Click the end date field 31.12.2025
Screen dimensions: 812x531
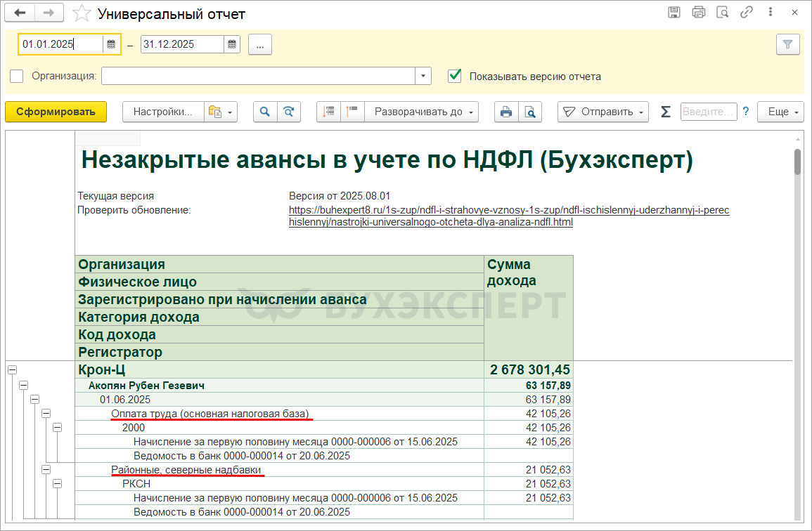coord(182,44)
